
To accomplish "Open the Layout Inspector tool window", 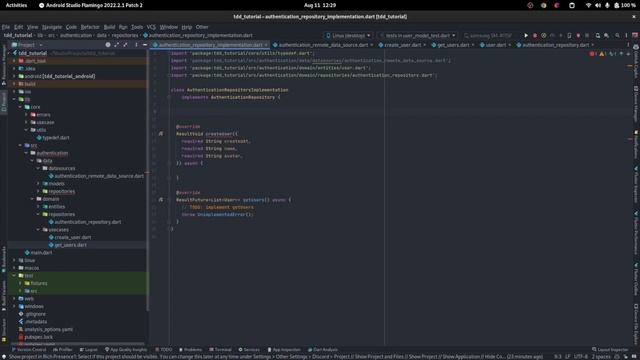I will point(610,349).
